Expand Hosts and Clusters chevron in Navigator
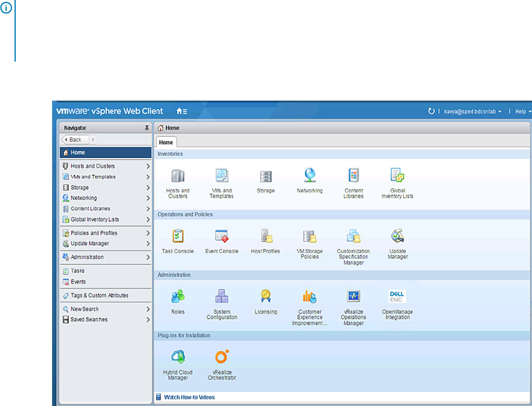Image resolution: width=532 pixels, height=406 pixels. click(x=148, y=166)
